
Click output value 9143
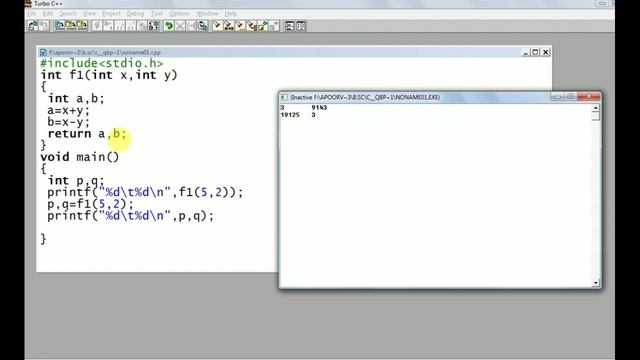[x=319, y=108]
